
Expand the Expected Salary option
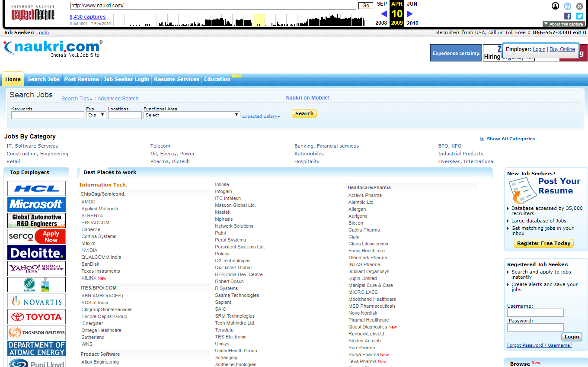261,116
